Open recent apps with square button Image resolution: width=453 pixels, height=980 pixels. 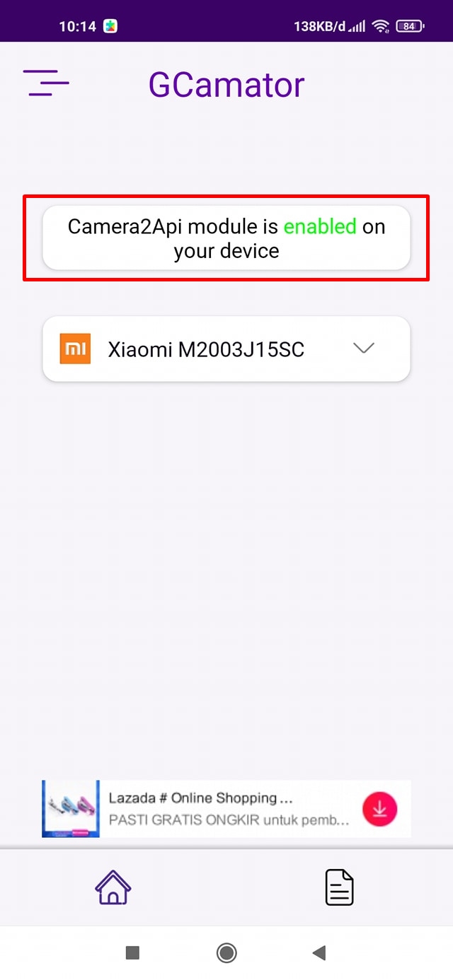132,953
